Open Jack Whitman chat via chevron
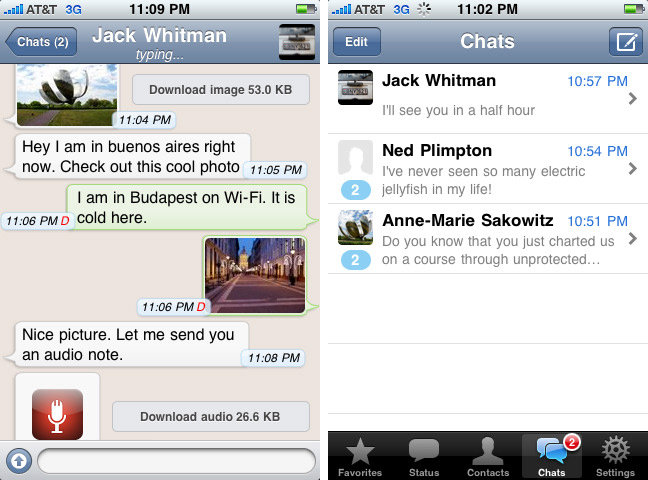Viewport: 648px width, 480px height. (x=632, y=98)
